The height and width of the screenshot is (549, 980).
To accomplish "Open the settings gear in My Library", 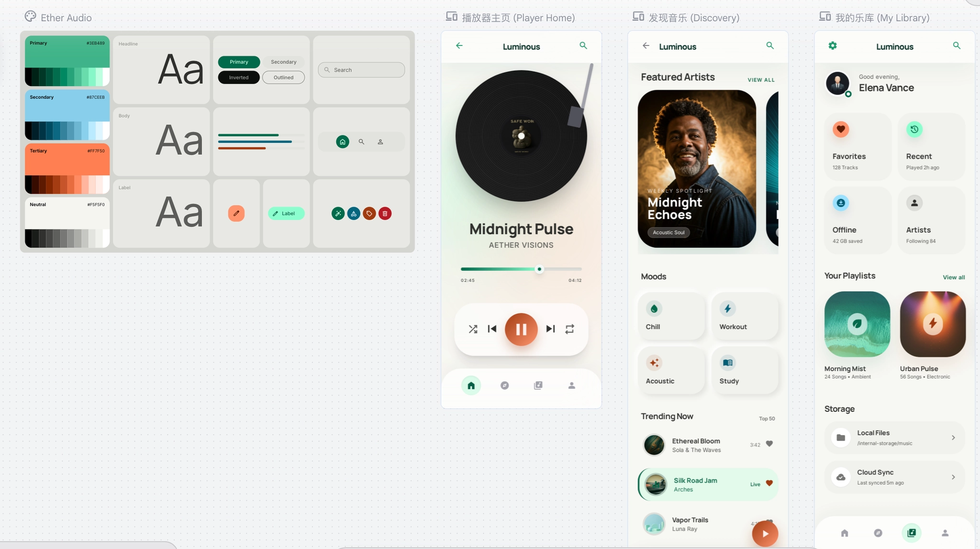I will tap(833, 46).
